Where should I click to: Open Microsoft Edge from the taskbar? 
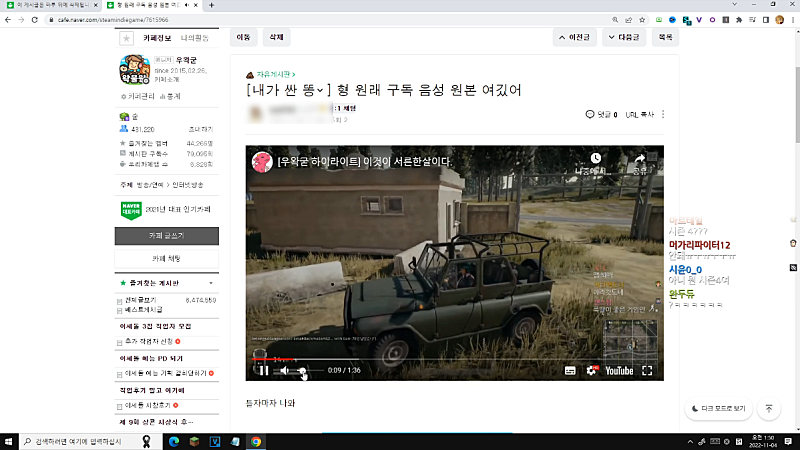173,441
